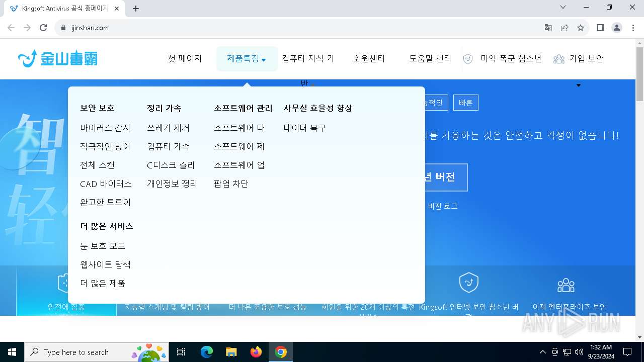Launch Firefox from taskbar
The image size is (644, 362).
tap(256, 352)
